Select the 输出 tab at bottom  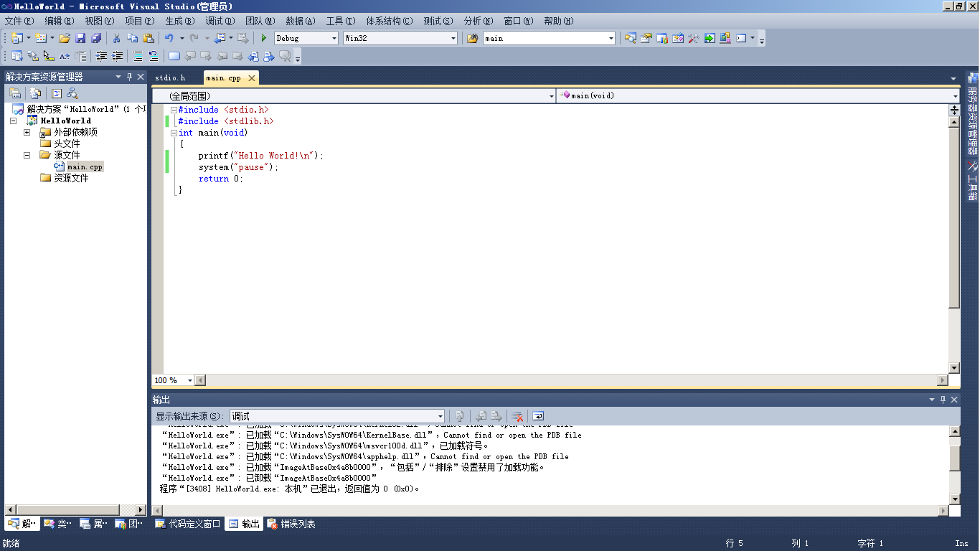[244, 524]
